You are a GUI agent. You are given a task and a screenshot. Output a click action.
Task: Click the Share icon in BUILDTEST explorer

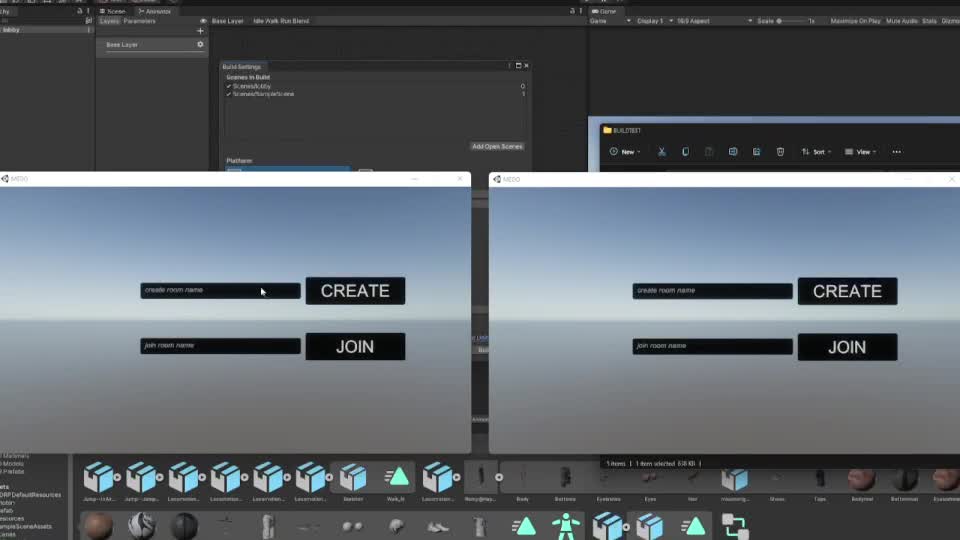tap(757, 152)
